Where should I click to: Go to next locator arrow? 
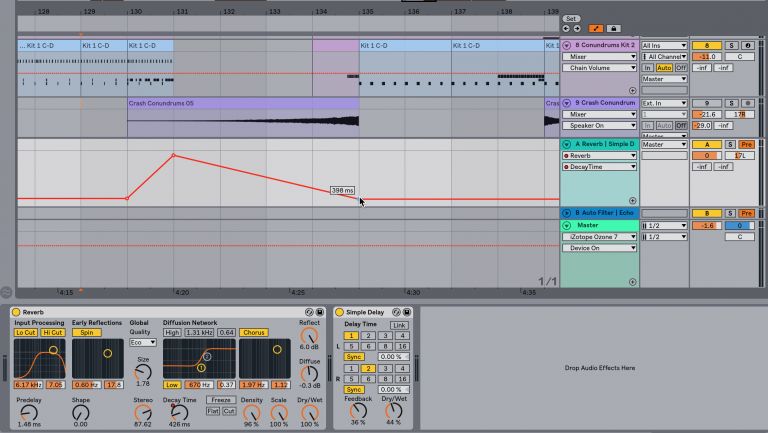(577, 29)
